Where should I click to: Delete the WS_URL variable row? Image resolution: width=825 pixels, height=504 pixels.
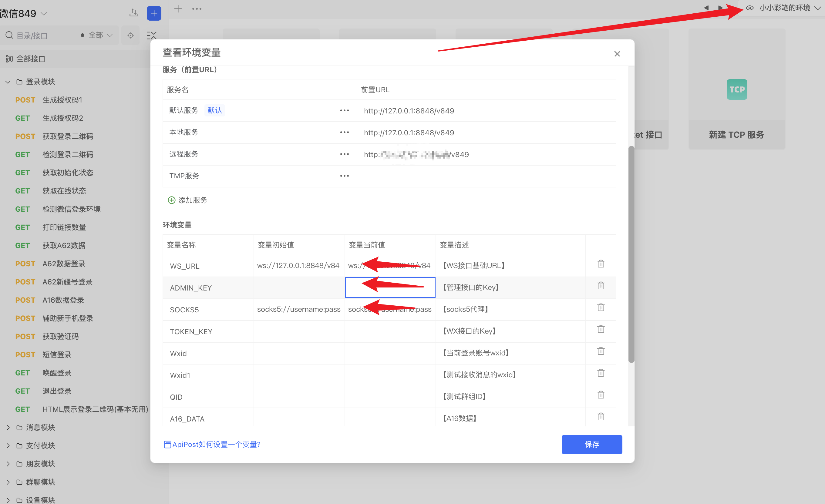pos(601,264)
